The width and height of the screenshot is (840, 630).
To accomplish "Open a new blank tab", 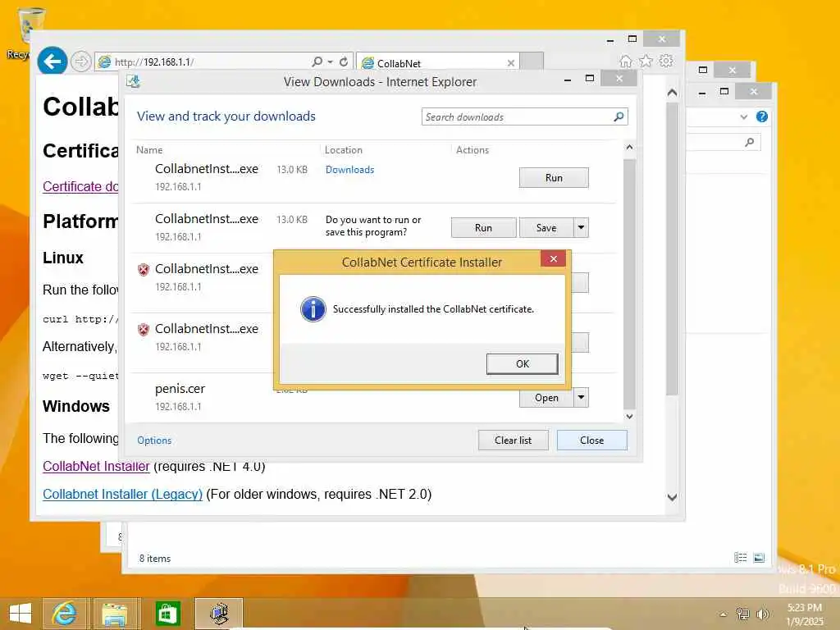I will [x=532, y=62].
